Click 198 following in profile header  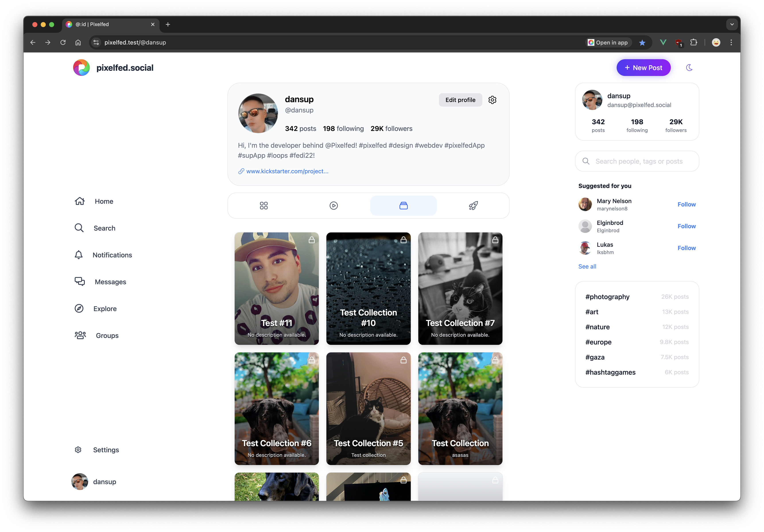[x=343, y=128]
